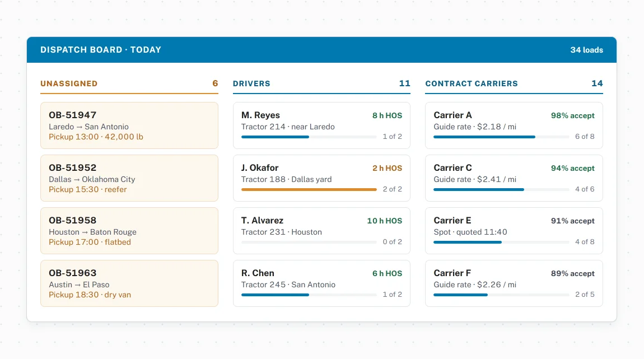Open driver T. Alvarez card
This screenshot has height=359, width=644.
pyautogui.click(x=321, y=230)
